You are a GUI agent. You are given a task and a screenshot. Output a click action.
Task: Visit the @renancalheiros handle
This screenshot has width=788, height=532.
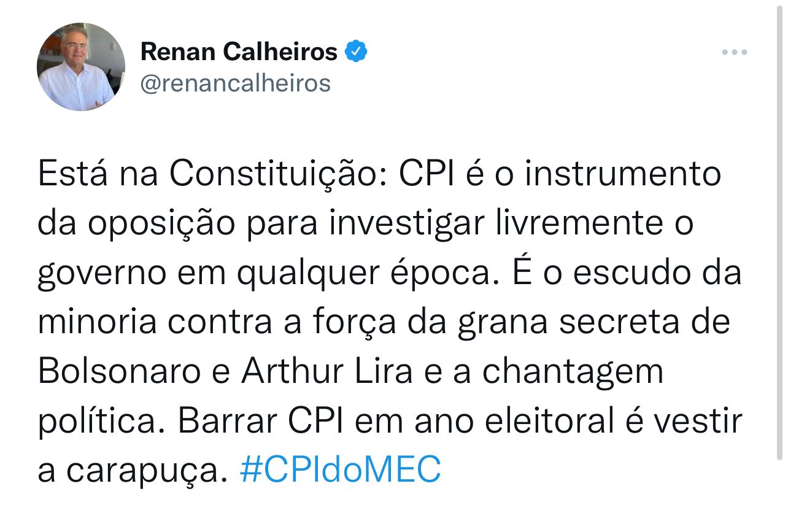236,83
